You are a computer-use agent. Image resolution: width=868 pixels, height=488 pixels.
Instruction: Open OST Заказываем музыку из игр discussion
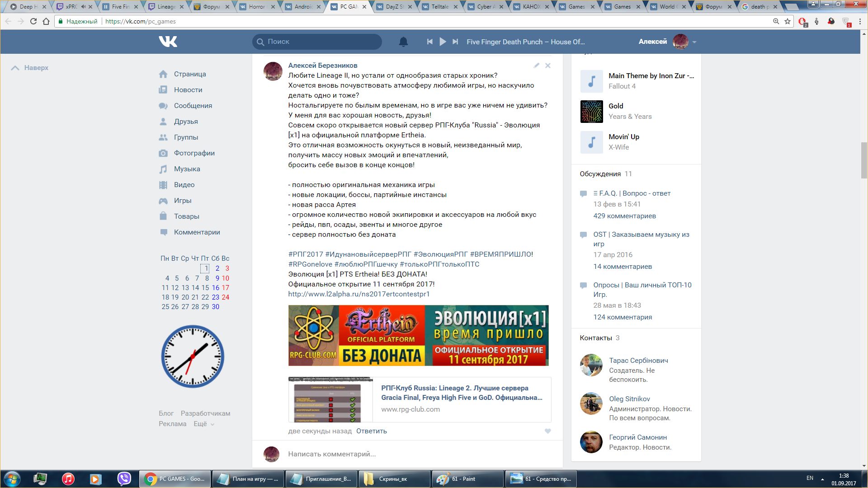[x=642, y=239]
